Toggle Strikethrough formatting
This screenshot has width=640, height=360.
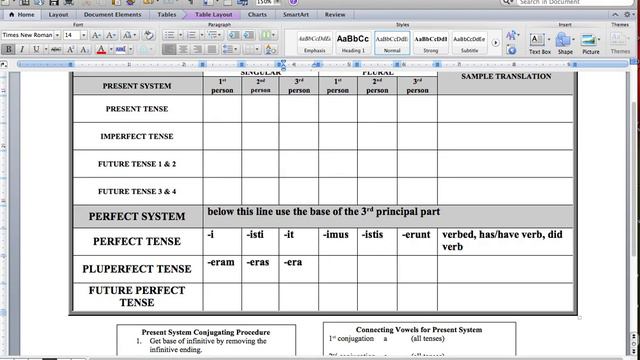[56, 49]
